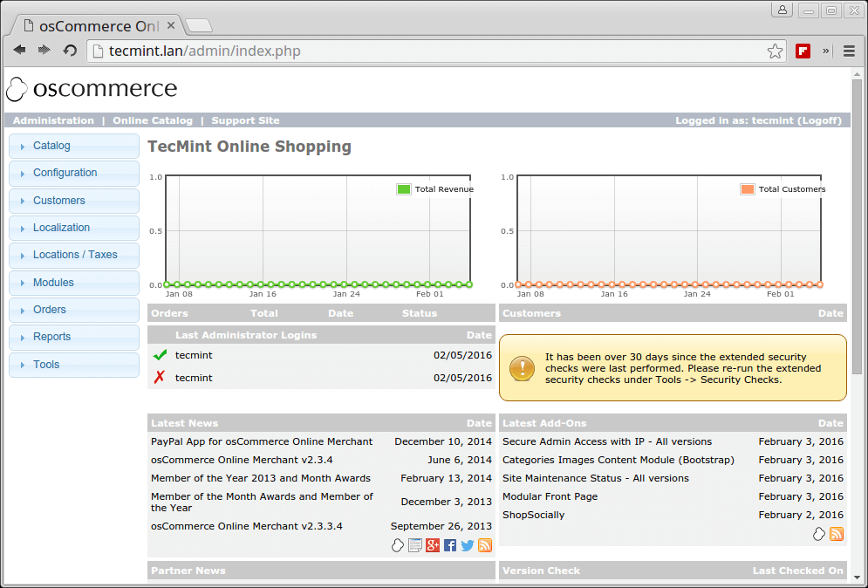Image resolution: width=868 pixels, height=588 pixels.
Task: Open the Facebook icon under Latest News
Action: [450, 545]
